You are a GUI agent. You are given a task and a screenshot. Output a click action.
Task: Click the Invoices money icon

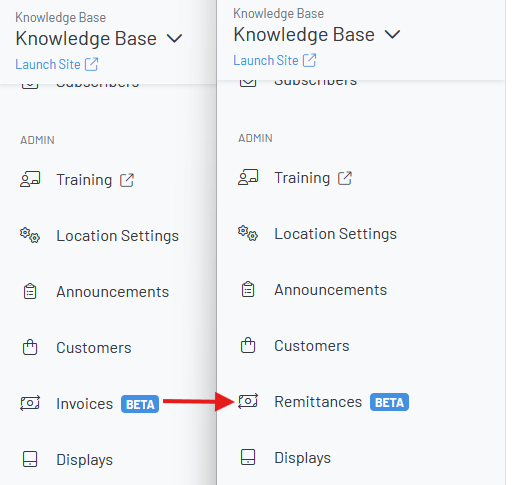pos(30,403)
